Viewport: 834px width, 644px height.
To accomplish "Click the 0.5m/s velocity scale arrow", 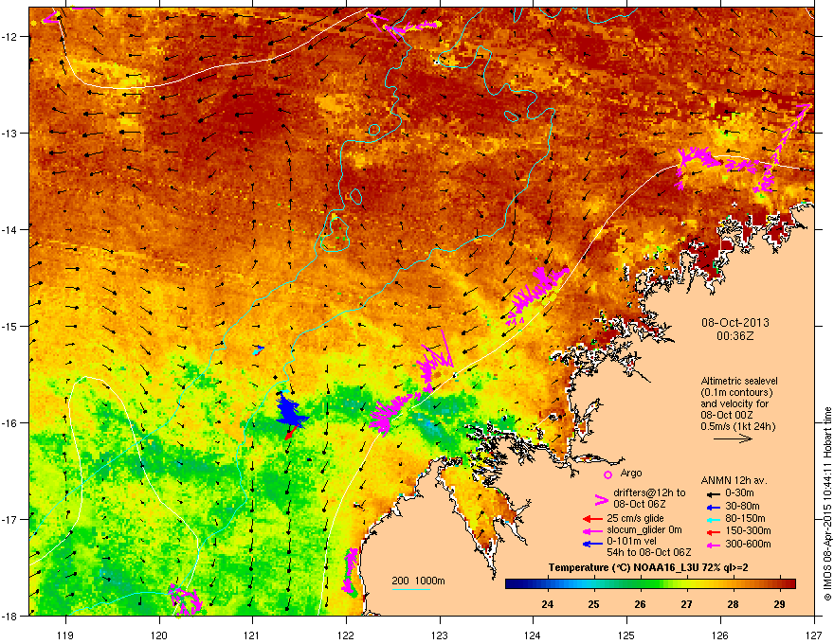I will tap(733, 438).
